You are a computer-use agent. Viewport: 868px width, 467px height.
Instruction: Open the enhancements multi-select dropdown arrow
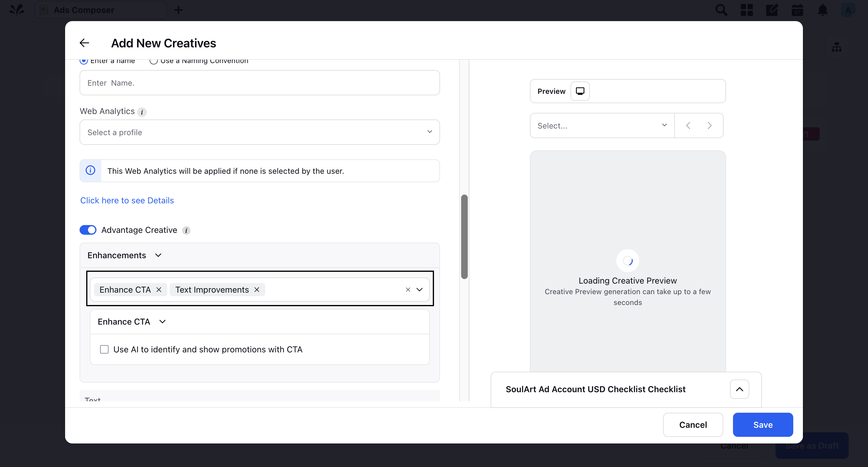[x=420, y=290]
